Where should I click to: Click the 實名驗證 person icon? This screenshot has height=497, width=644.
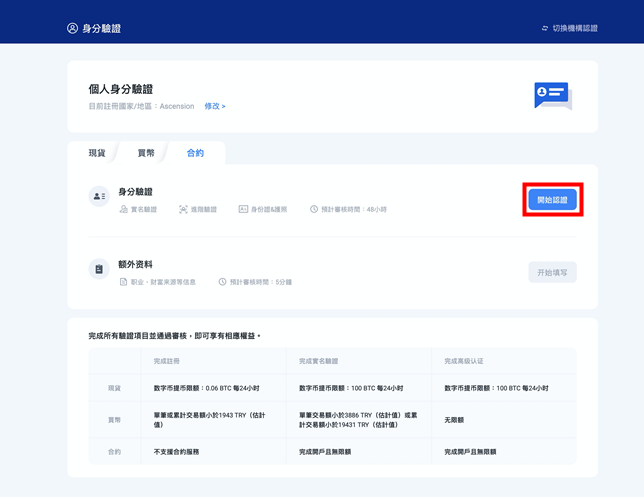click(124, 210)
